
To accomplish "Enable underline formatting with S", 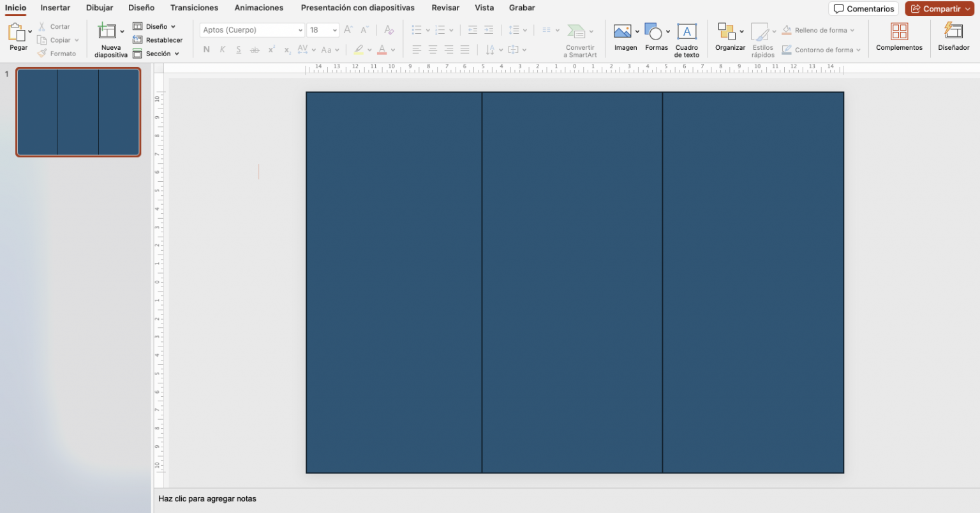I will [238, 49].
